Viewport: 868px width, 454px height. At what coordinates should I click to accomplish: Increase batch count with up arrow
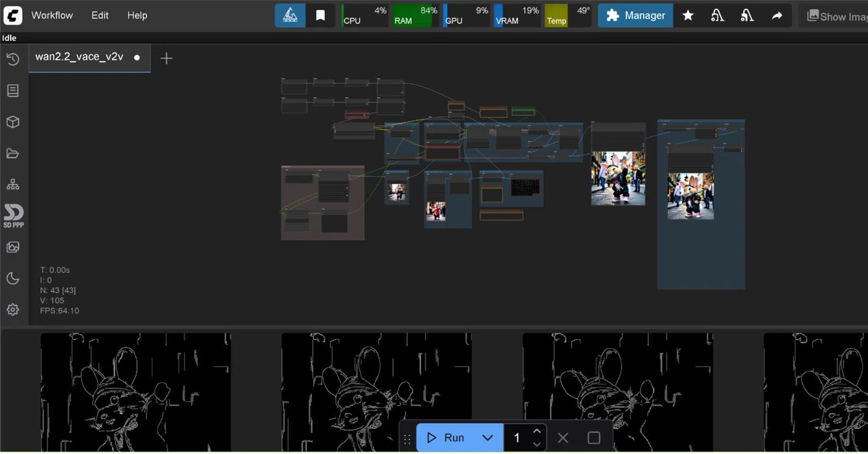537,432
